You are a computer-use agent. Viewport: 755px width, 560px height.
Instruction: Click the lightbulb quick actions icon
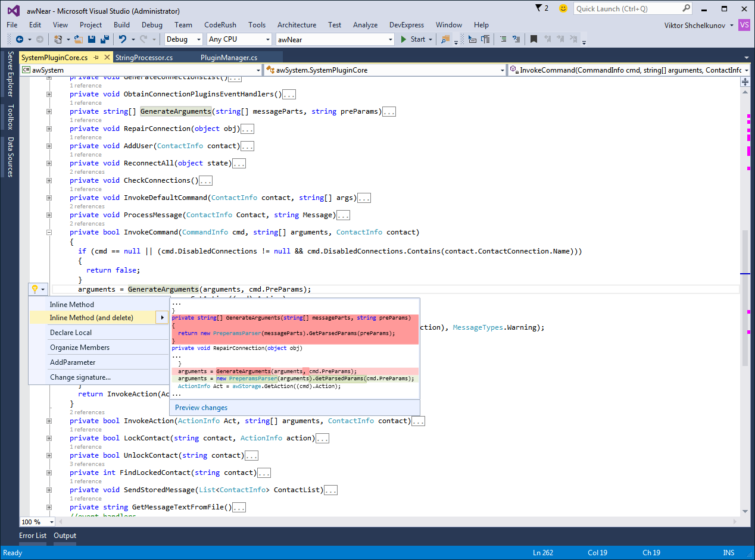[x=35, y=289]
